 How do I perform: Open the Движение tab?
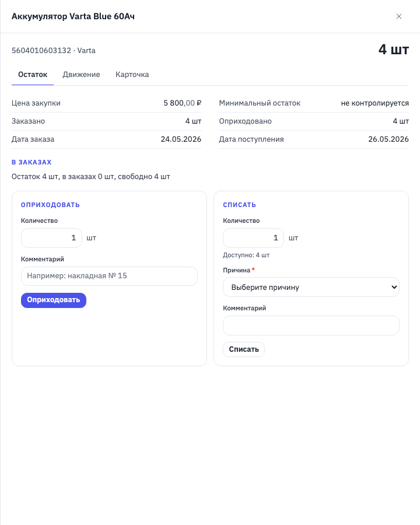[x=81, y=75]
